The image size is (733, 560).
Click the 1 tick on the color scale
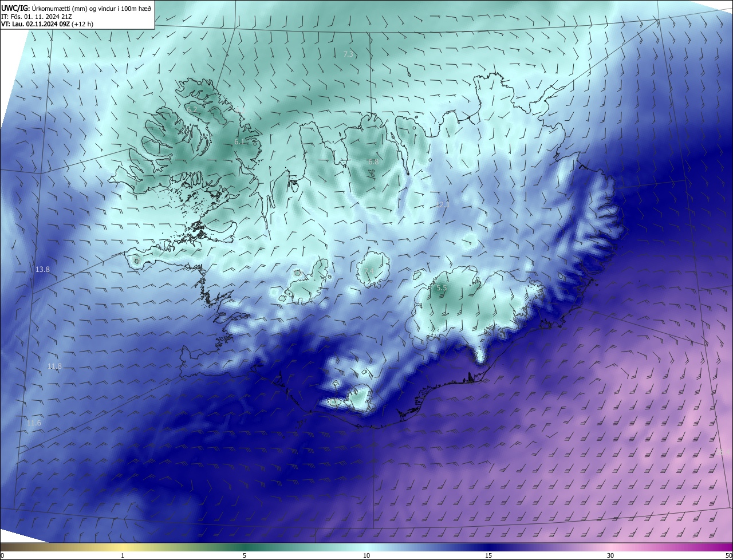click(123, 555)
